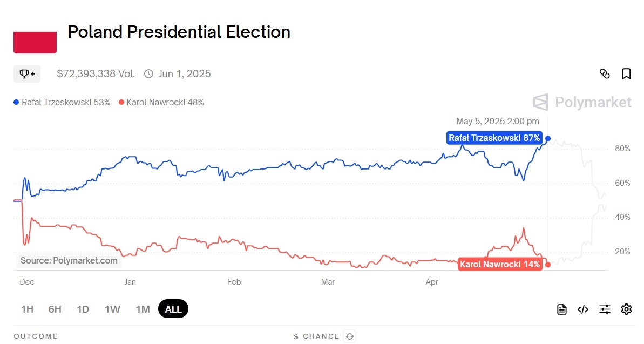Switch chart to 1D range
This screenshot has width=644, height=344.
(83, 309)
